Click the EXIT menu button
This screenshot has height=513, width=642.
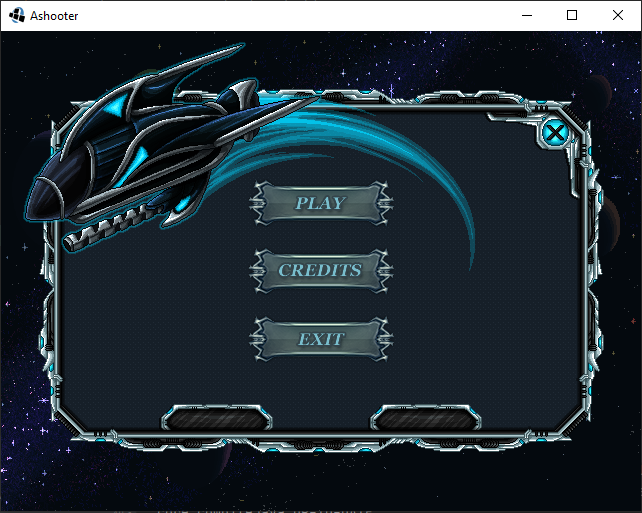pos(321,339)
